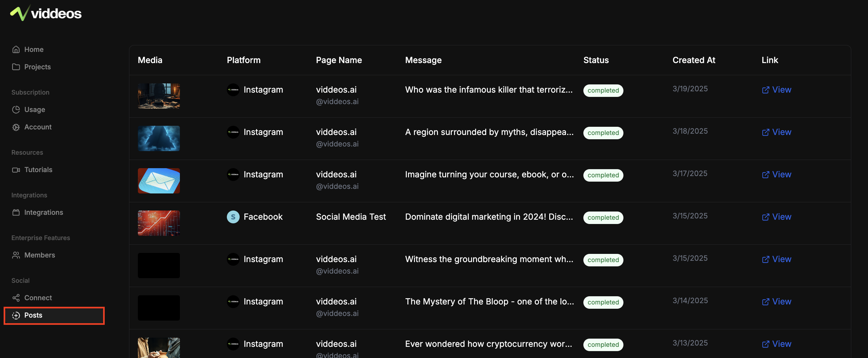Click the Tutorials video camera icon
Screen dimensions: 868x358
(16, 170)
